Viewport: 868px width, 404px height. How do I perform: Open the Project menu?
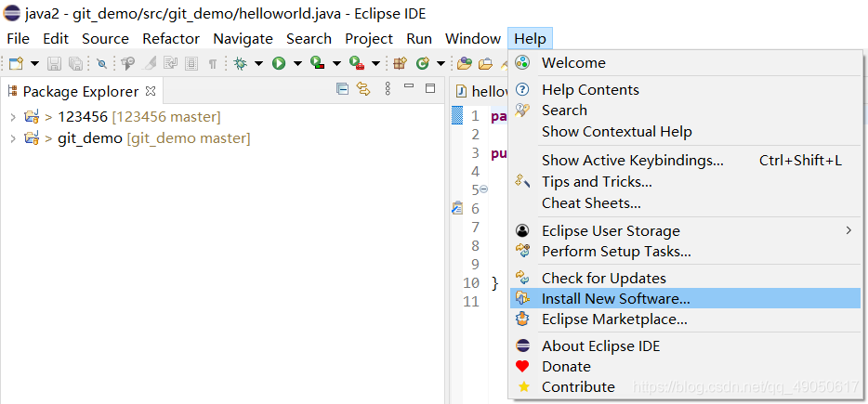pos(369,39)
